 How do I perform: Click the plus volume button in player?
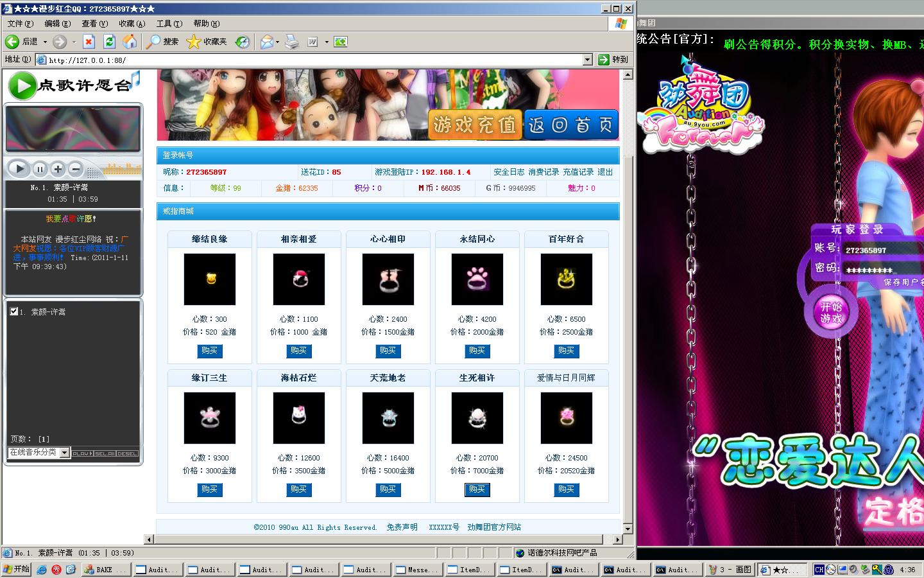pyautogui.click(x=58, y=170)
